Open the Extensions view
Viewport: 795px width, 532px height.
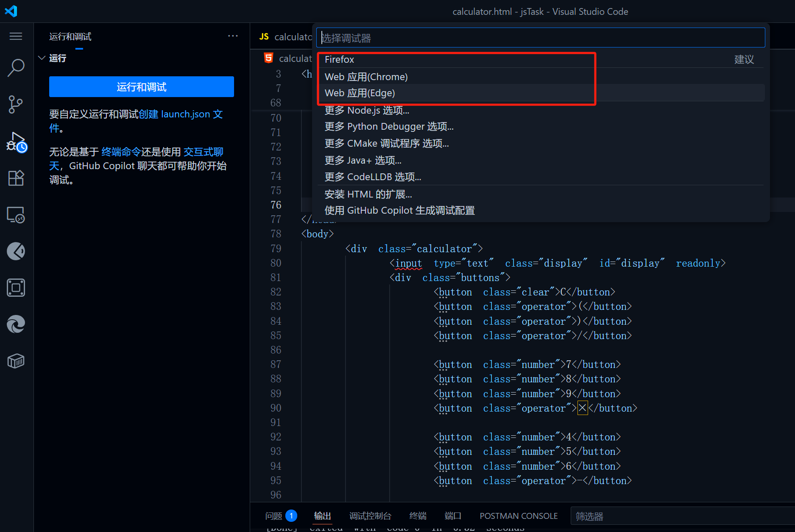pos(16,178)
